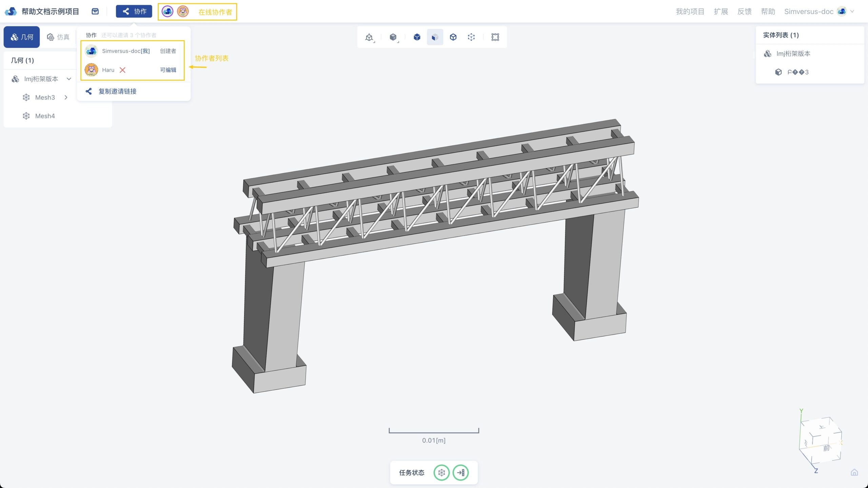
Task: Click 复制邀请链接 to copy invite link
Action: pos(117,91)
